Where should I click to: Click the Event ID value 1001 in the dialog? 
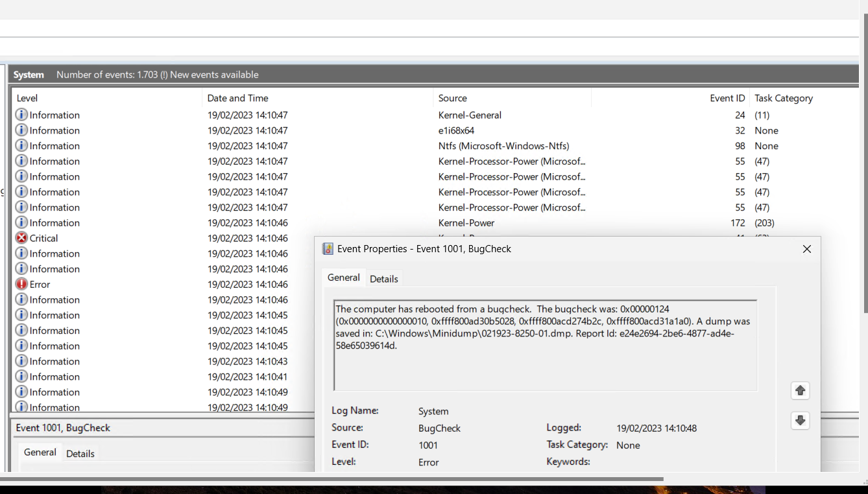428,445
